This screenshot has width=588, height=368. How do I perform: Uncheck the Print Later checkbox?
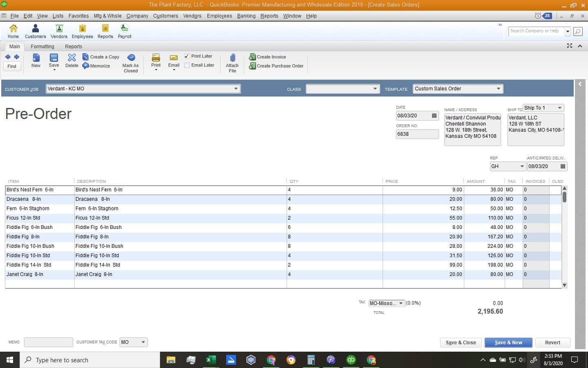[x=187, y=56]
